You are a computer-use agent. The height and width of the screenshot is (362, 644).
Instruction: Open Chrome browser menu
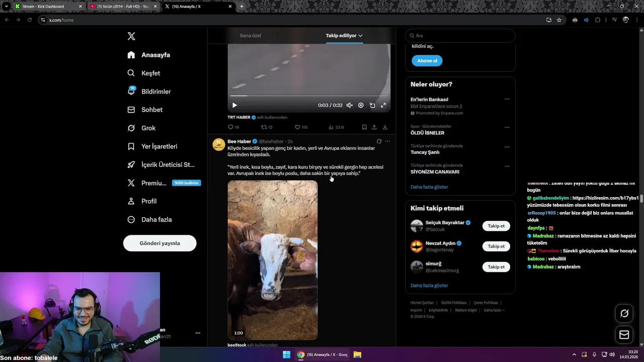coord(637,20)
